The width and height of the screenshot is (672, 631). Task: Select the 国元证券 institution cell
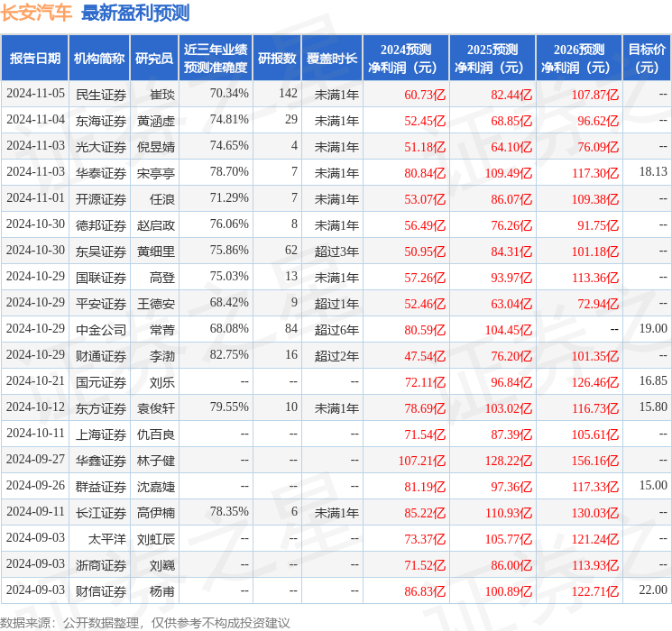101,382
